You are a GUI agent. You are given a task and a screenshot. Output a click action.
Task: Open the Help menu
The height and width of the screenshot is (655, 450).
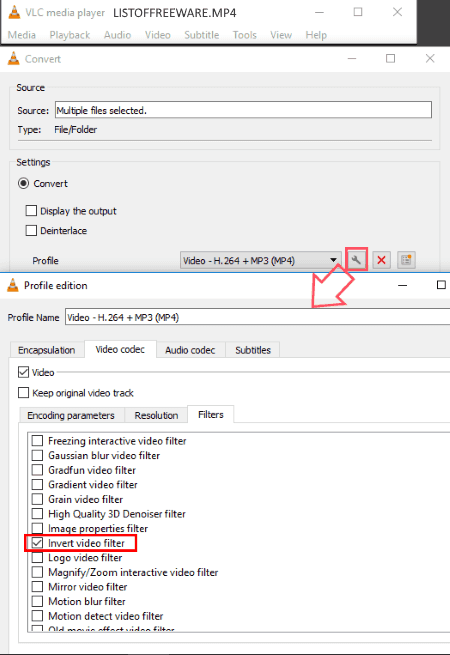point(316,35)
